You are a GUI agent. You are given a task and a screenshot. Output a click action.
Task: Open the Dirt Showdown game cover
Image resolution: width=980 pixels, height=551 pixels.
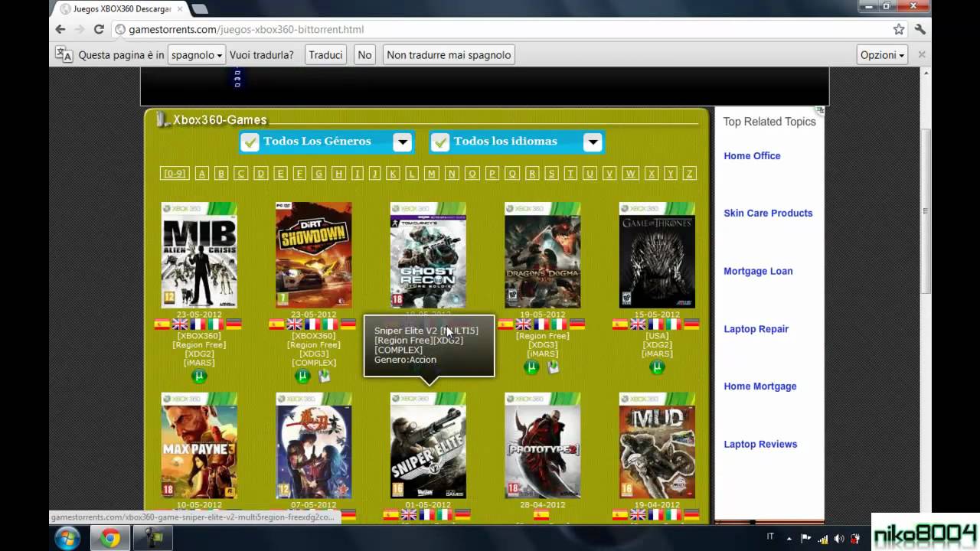pos(314,255)
